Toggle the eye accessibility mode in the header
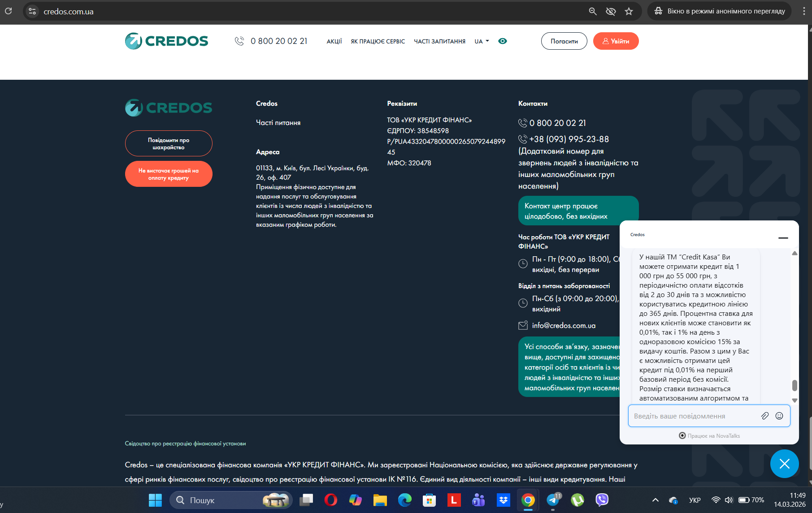 (x=503, y=41)
